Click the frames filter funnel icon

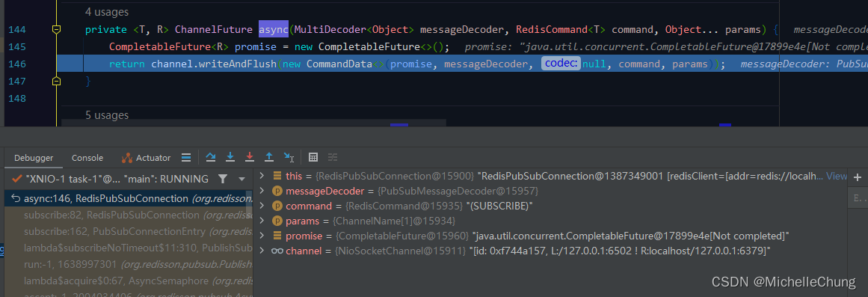(x=223, y=179)
